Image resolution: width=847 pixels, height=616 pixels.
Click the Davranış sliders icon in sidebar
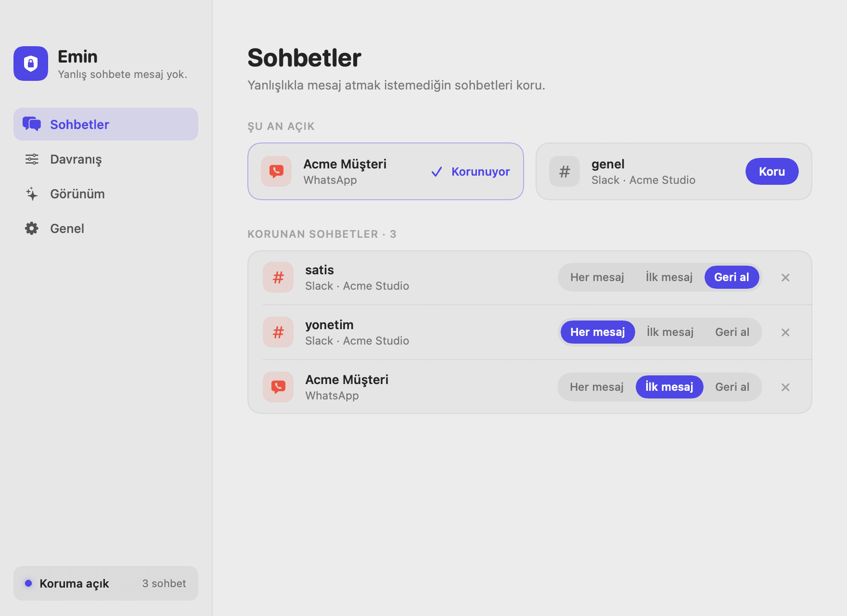(32, 159)
